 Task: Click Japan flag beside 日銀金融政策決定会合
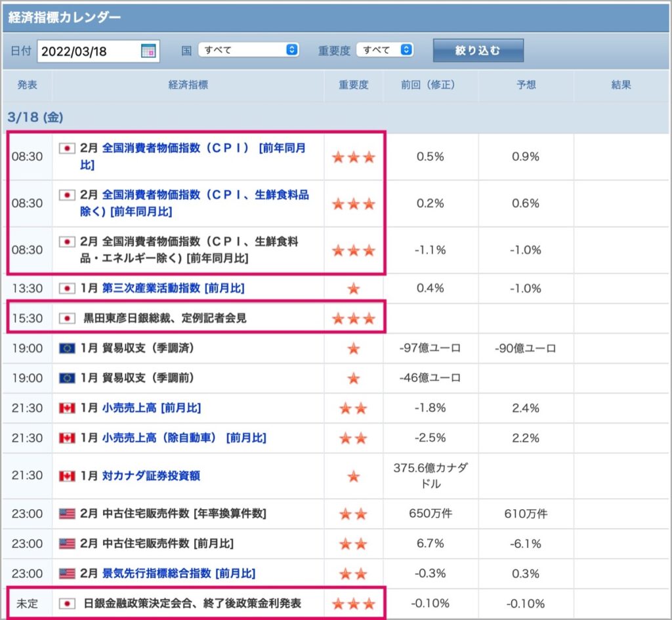tap(67, 604)
